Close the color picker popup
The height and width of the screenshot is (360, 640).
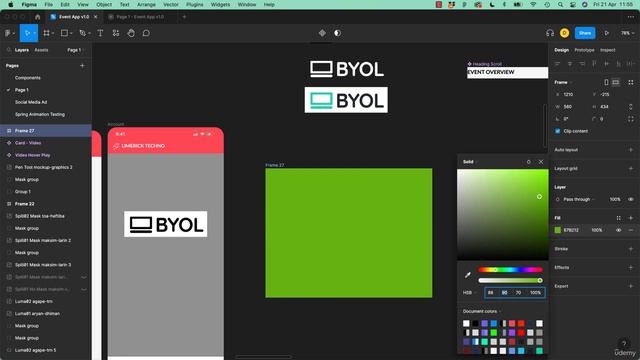[541, 162]
